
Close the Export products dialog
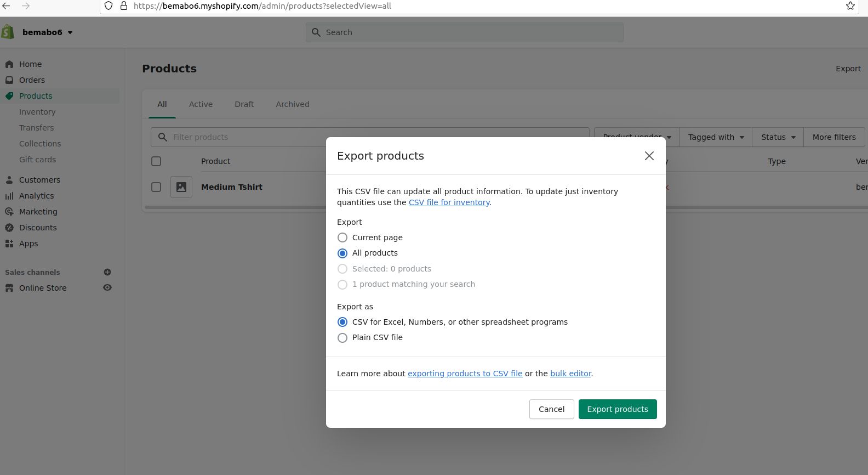pyautogui.click(x=649, y=156)
